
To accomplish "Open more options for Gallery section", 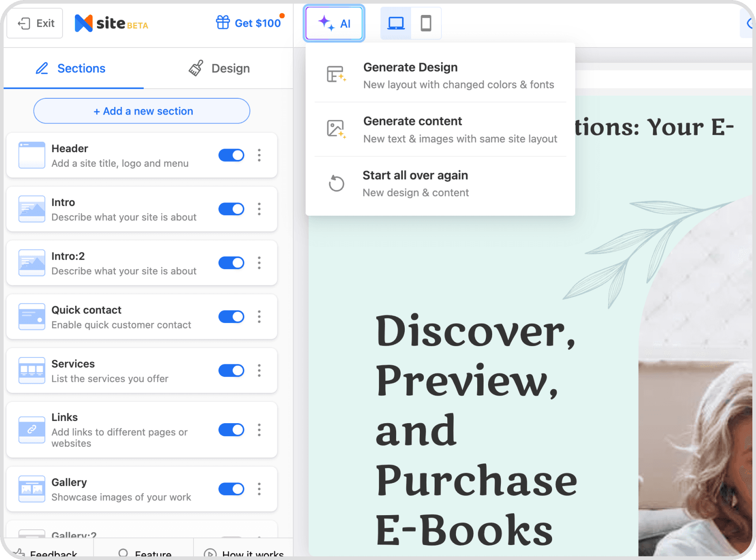I will [259, 489].
